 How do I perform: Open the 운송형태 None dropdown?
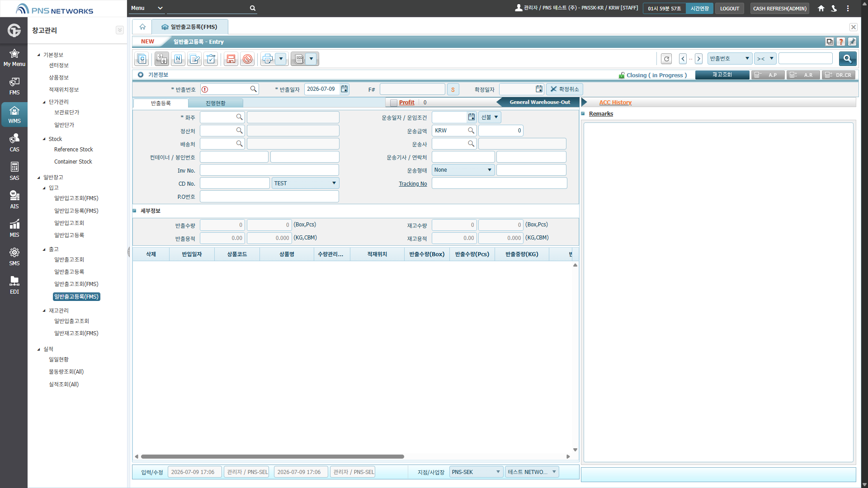click(463, 170)
